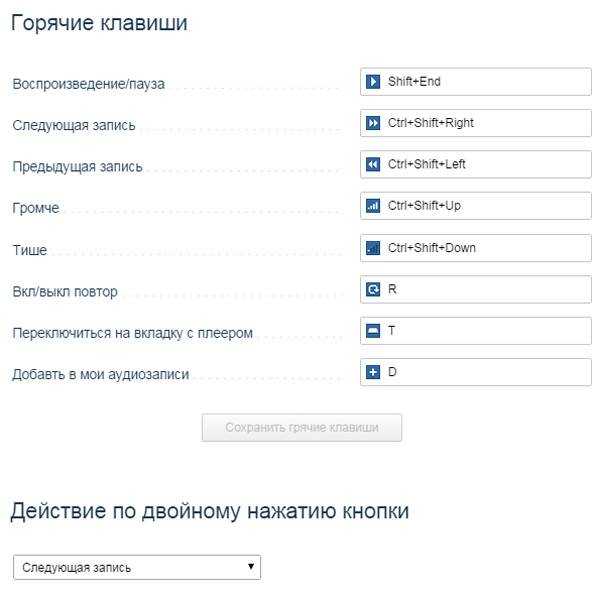Image resolution: width=600 pixels, height=594 pixels.
Task: Click the Воспроизведение/пауза label
Action: coord(89,84)
